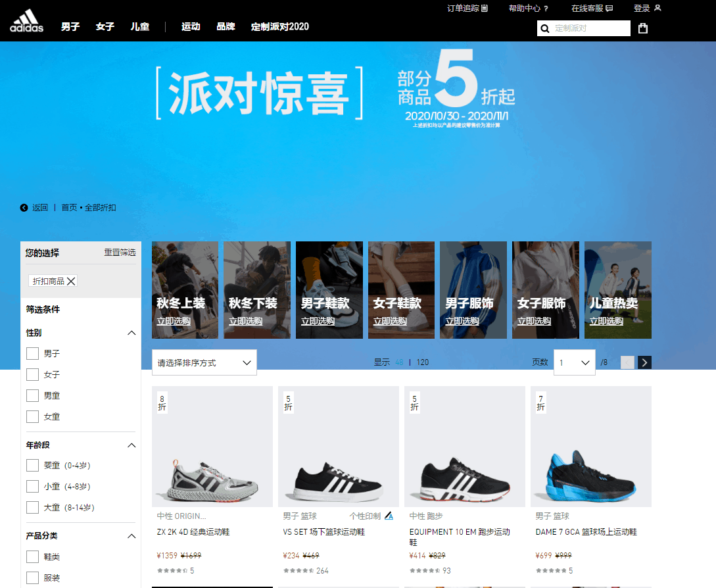Screen dimensions: 716x588
Task: Open the 儿童热卖 category tile
Action: [618, 290]
